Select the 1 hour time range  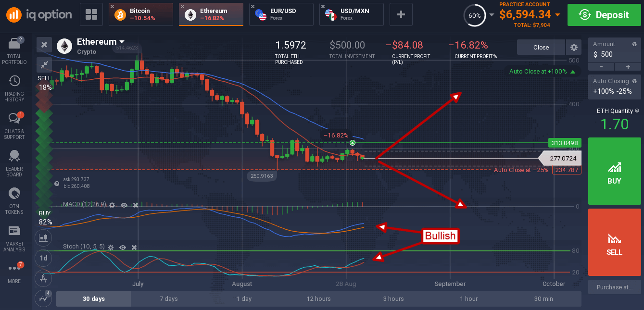coord(468,298)
